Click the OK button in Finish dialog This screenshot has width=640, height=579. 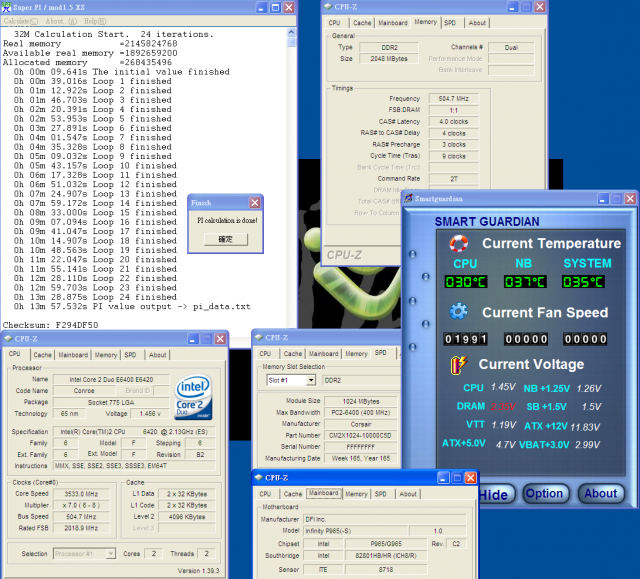[x=226, y=239]
